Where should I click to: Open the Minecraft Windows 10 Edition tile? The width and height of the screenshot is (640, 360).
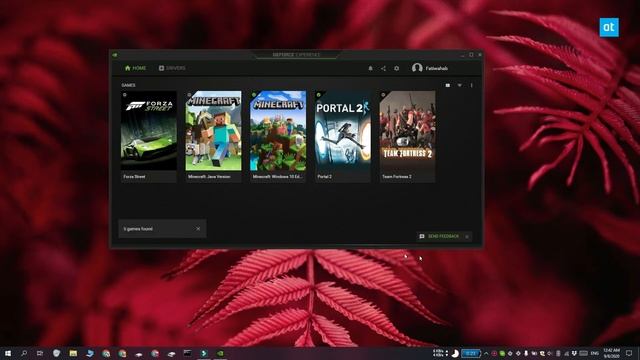(x=278, y=136)
